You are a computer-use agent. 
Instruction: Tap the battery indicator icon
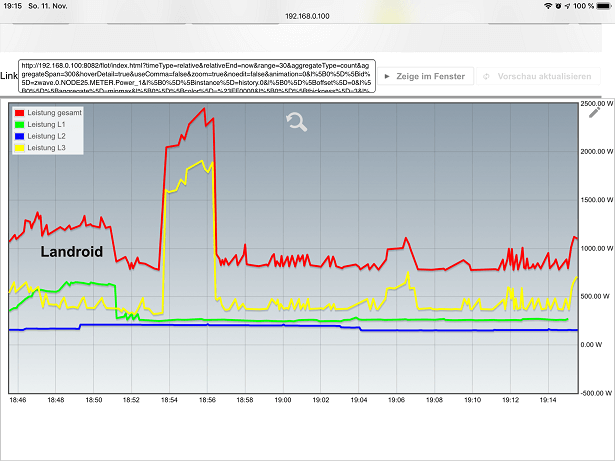[x=601, y=6]
